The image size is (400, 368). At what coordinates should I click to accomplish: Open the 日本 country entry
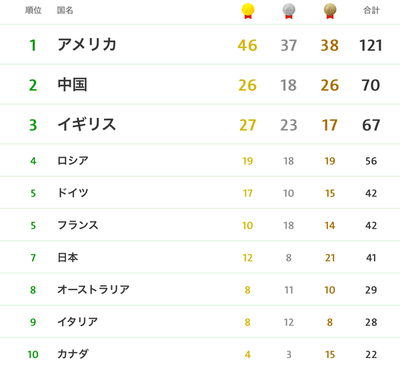pyautogui.click(x=200, y=257)
